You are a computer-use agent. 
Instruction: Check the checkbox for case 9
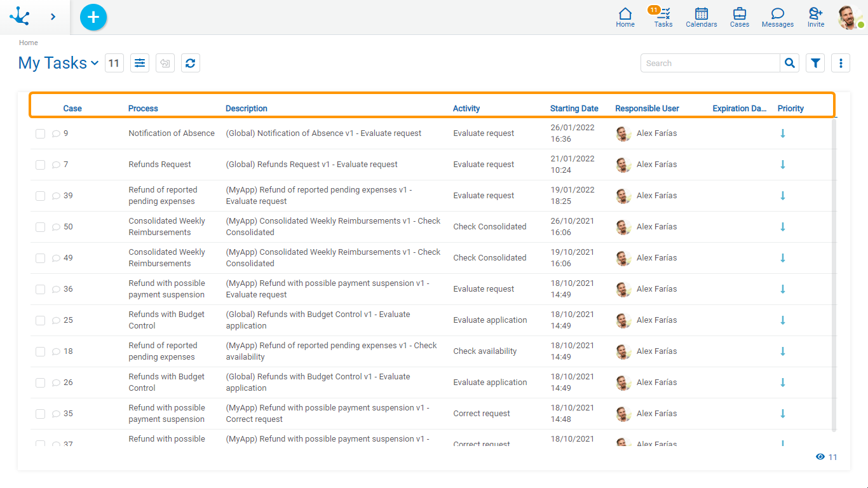[40, 133]
